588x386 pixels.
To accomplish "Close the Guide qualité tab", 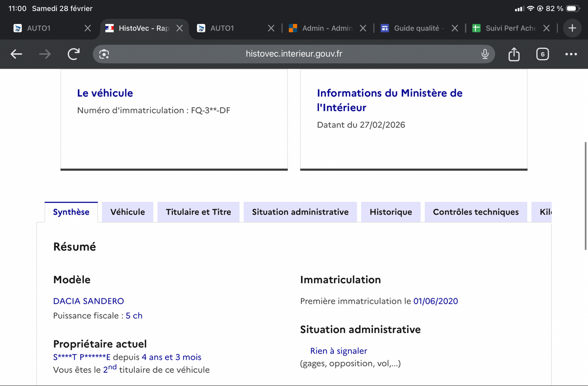I will [x=455, y=28].
